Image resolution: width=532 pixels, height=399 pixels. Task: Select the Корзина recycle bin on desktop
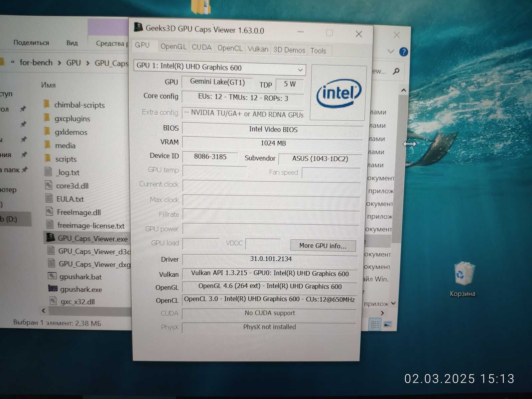click(463, 279)
